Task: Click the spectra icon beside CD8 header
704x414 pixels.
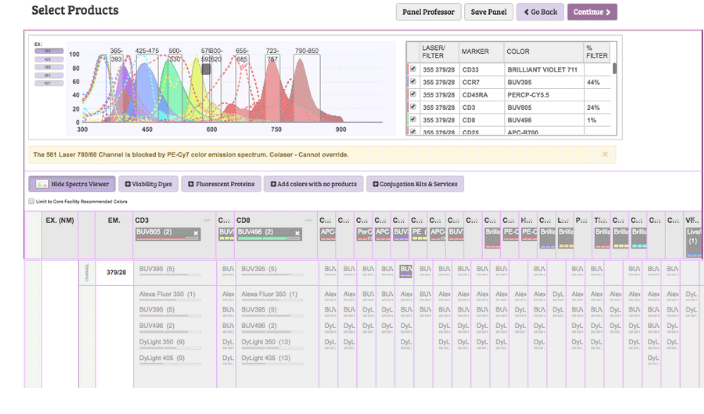Action: pos(308,220)
